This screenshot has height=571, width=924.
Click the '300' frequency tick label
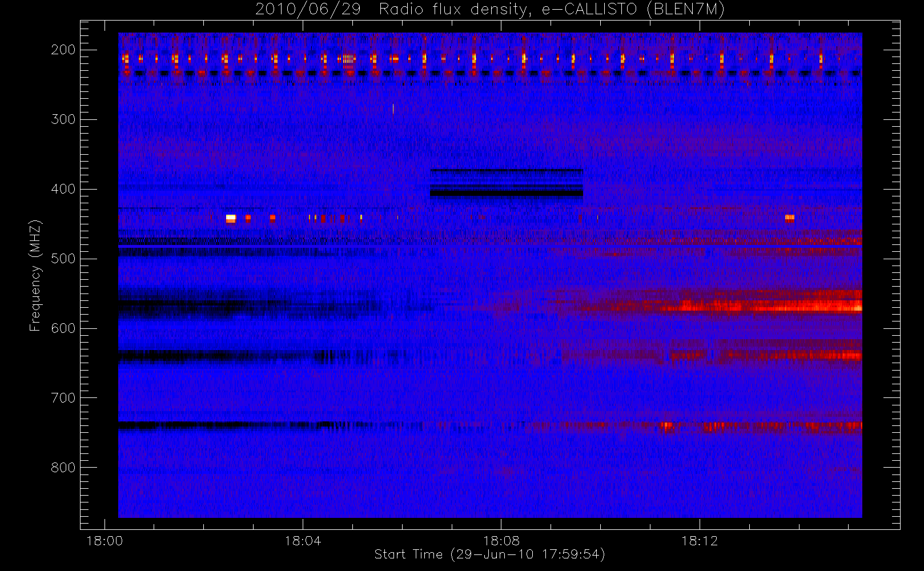pos(63,119)
